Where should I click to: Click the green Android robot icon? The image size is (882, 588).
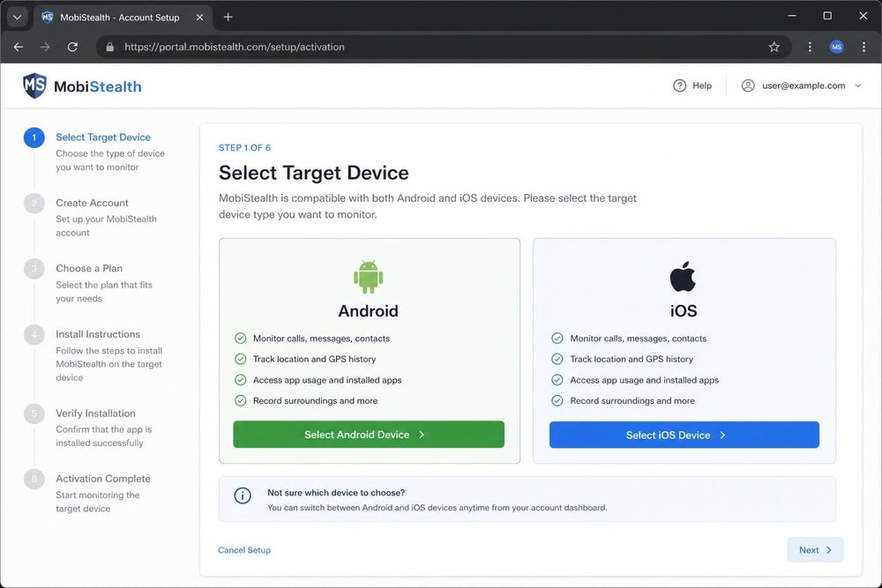coord(369,277)
